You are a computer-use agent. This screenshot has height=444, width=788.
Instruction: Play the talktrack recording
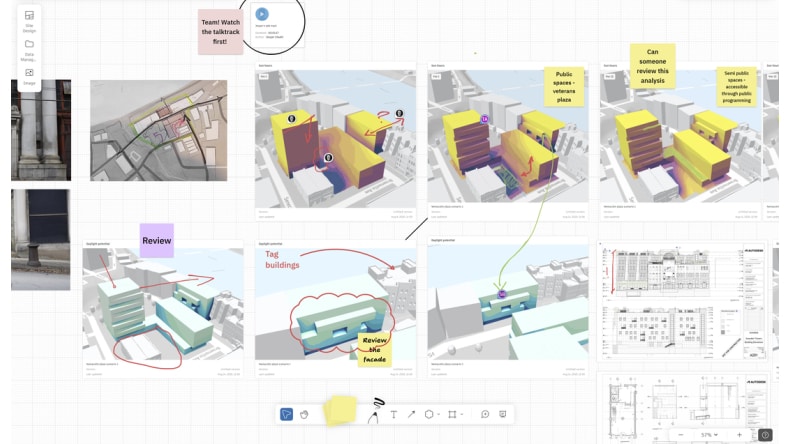pyautogui.click(x=261, y=14)
